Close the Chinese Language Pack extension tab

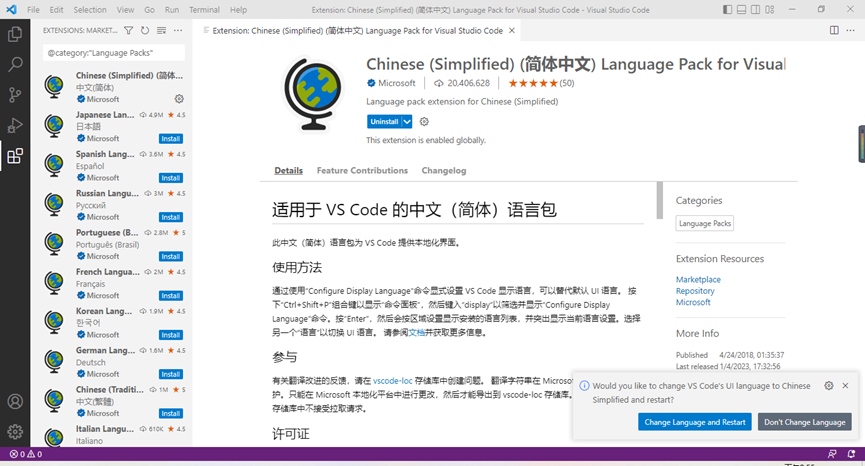pos(512,30)
